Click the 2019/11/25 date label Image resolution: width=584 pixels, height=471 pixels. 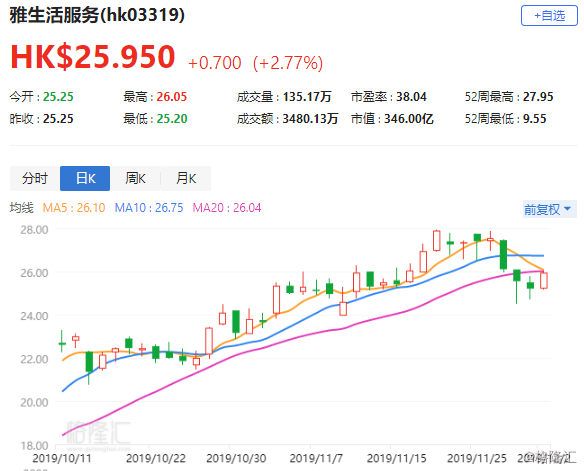[x=477, y=458]
